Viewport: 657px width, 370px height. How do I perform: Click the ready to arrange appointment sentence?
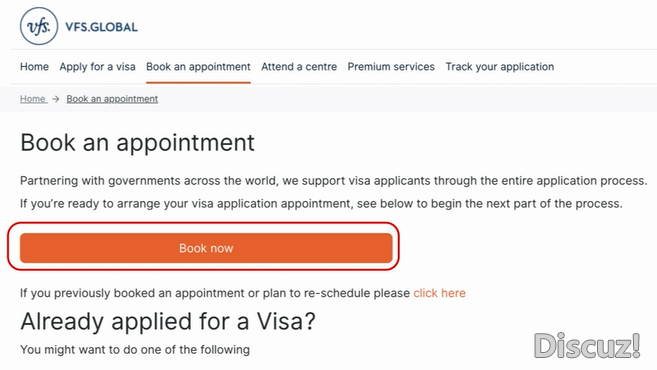[x=321, y=204]
